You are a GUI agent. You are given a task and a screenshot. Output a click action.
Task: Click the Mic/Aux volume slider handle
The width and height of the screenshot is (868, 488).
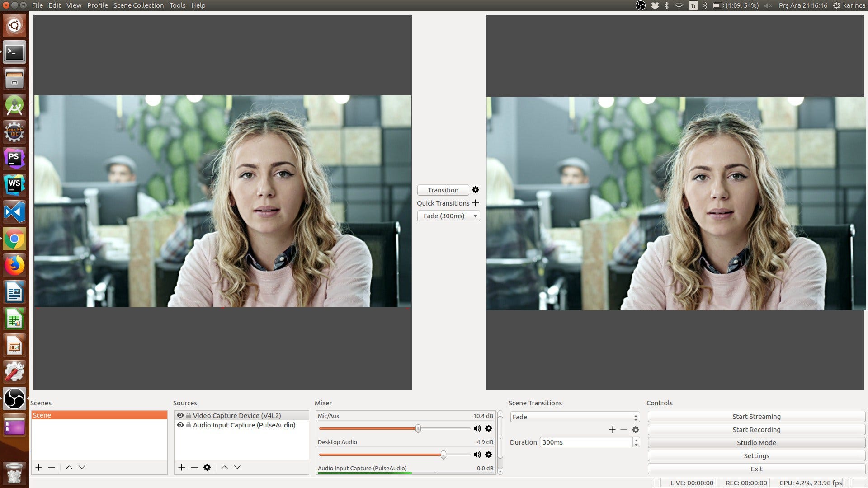point(418,428)
